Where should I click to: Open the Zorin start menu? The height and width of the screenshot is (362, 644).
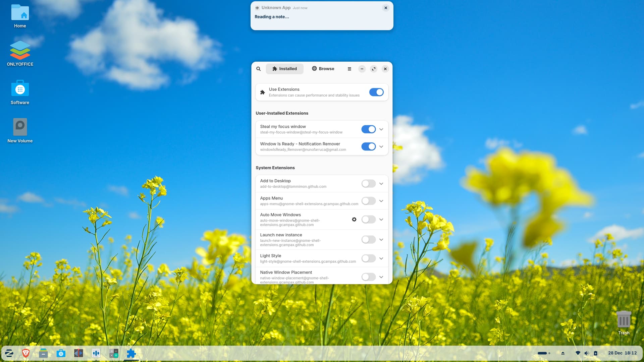pos(9,353)
